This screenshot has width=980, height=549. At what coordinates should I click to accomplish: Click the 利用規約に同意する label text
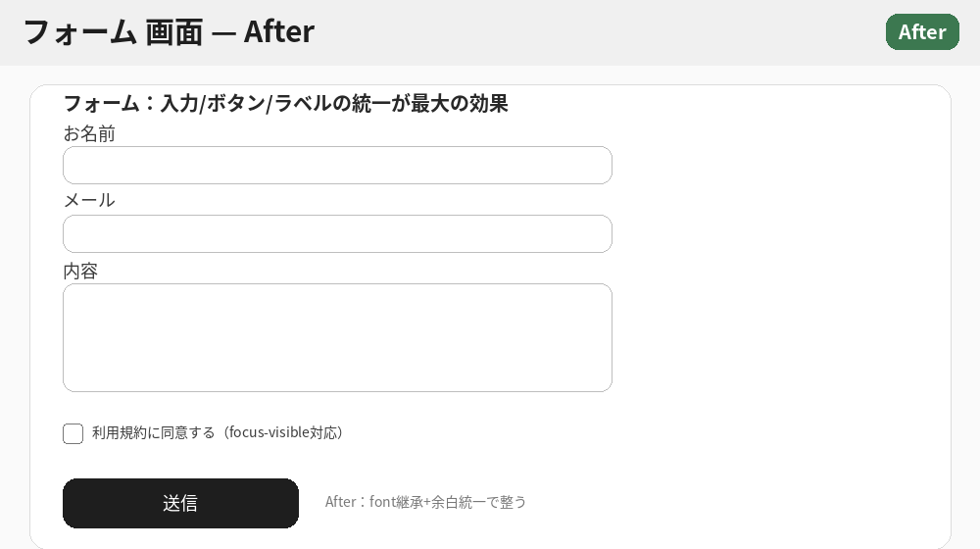point(153,432)
